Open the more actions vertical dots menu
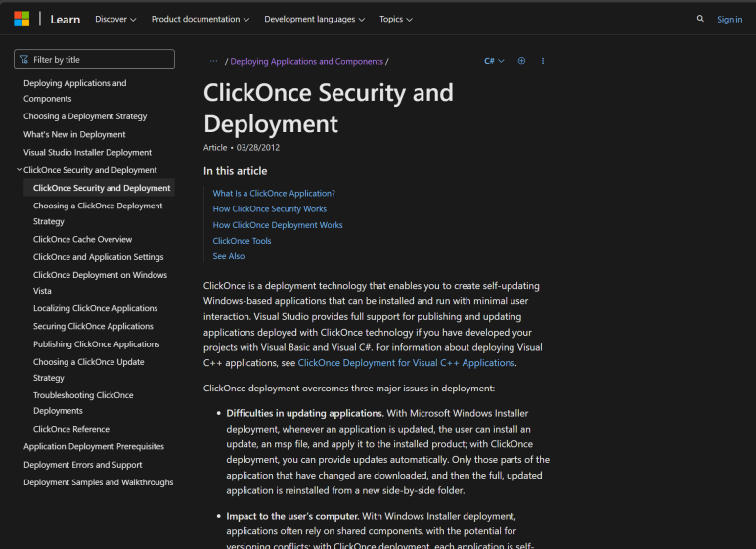The width and height of the screenshot is (756, 549). click(543, 61)
